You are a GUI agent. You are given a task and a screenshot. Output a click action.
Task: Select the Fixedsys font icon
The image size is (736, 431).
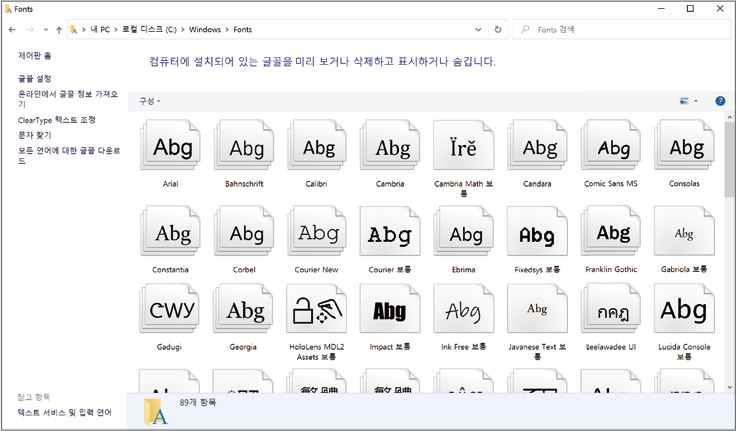coord(537,231)
